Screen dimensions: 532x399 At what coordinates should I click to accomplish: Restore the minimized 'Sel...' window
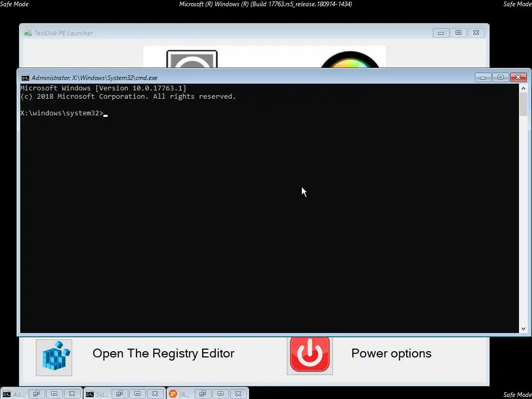[119, 394]
